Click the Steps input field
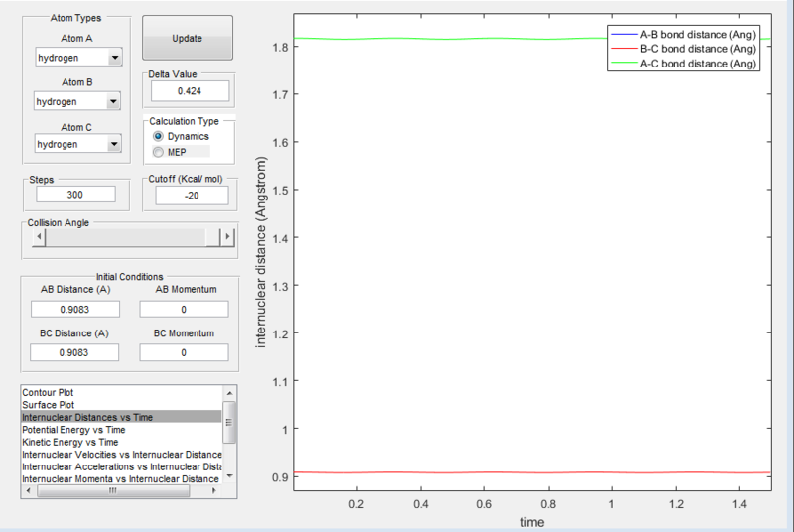The width and height of the screenshot is (794, 532). pyautogui.click(x=75, y=195)
